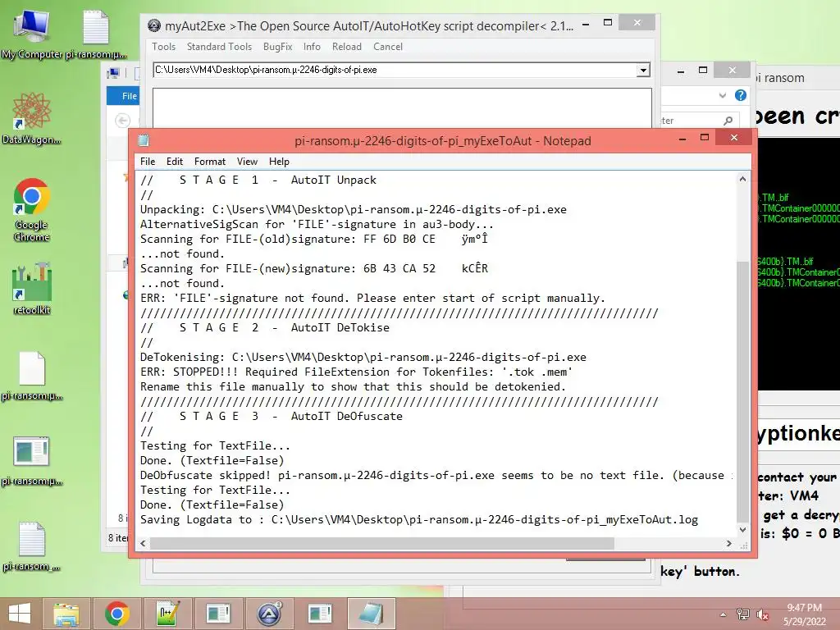The height and width of the screenshot is (630, 840).
Task: Open myAut2Exe Tools menu
Action: pyautogui.click(x=163, y=47)
